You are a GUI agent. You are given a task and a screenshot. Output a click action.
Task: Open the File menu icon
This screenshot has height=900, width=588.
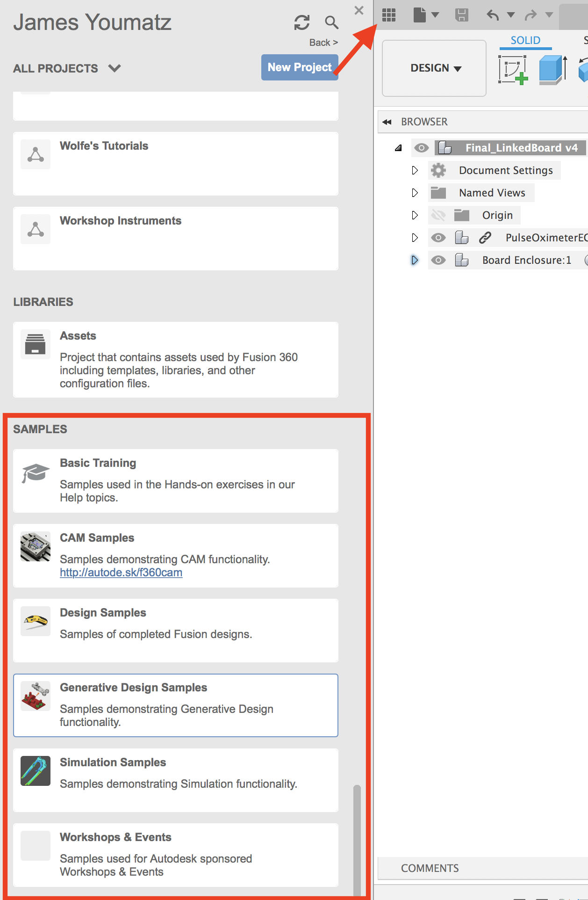[x=420, y=15]
